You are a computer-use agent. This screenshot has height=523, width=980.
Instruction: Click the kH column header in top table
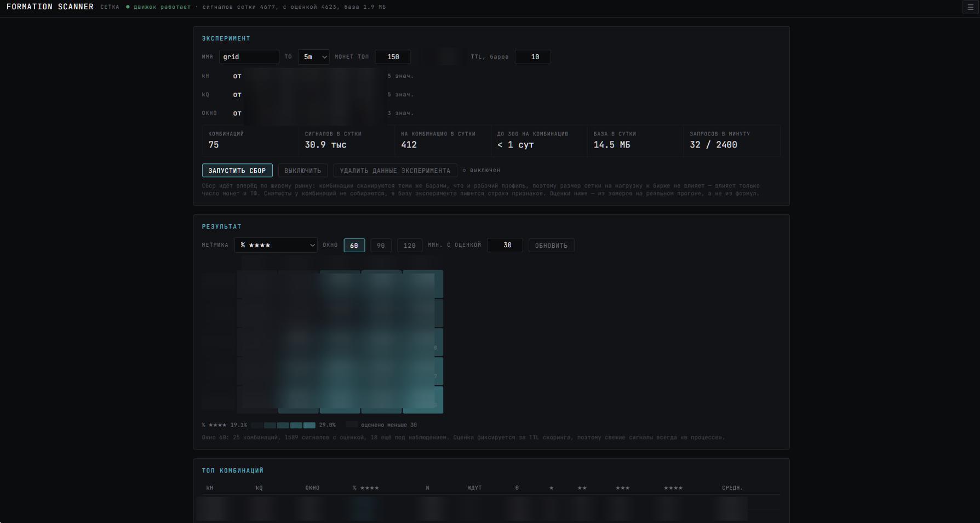coord(210,488)
